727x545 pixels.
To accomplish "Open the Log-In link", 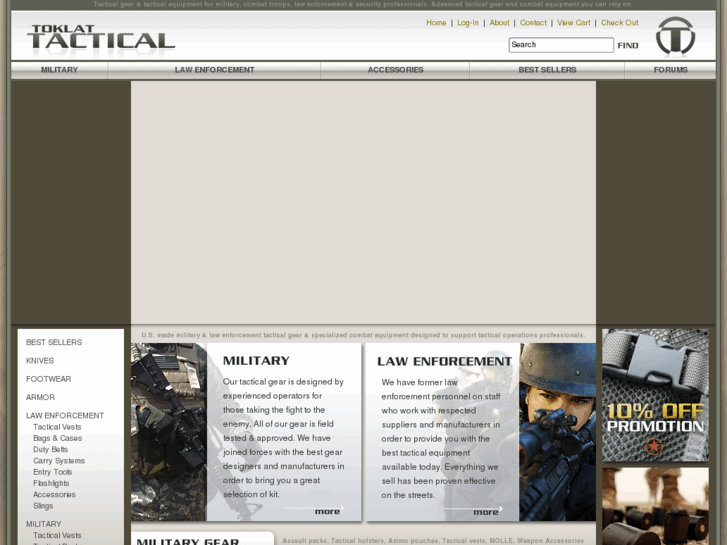I will tap(467, 23).
